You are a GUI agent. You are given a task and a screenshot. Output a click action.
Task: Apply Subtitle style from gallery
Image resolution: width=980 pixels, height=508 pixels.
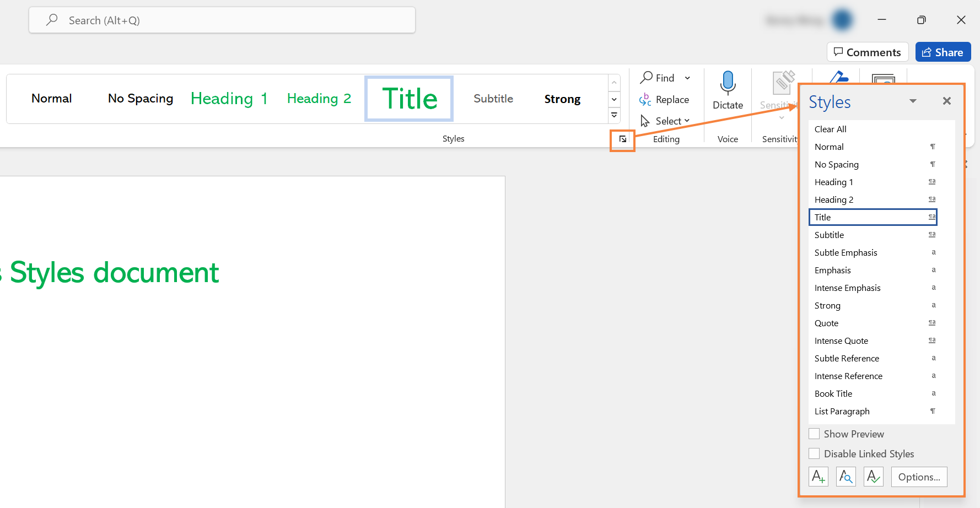[493, 99]
